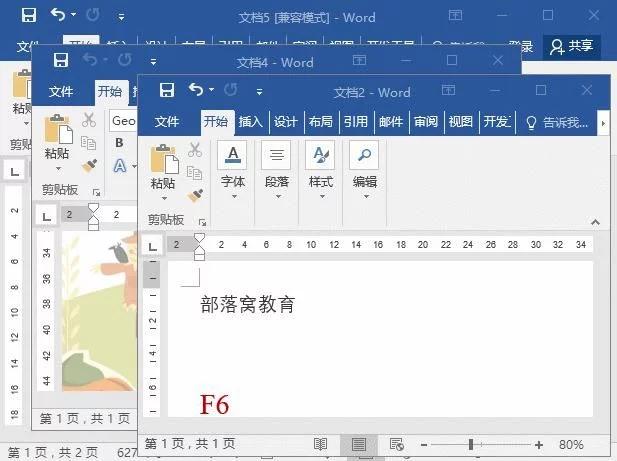The height and width of the screenshot is (461, 617).
Task: Undo in the 文档5 window
Action: pos(58,15)
